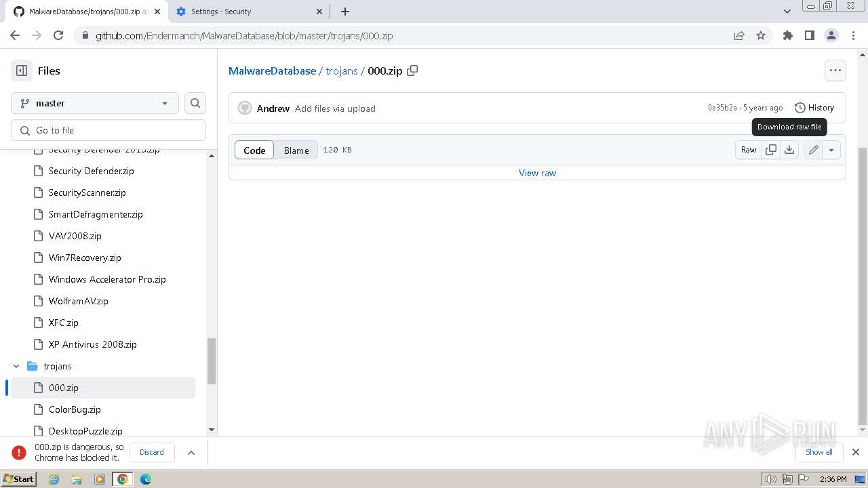Open the master branch dropdown
The width and height of the screenshot is (868, 488).
tap(95, 103)
